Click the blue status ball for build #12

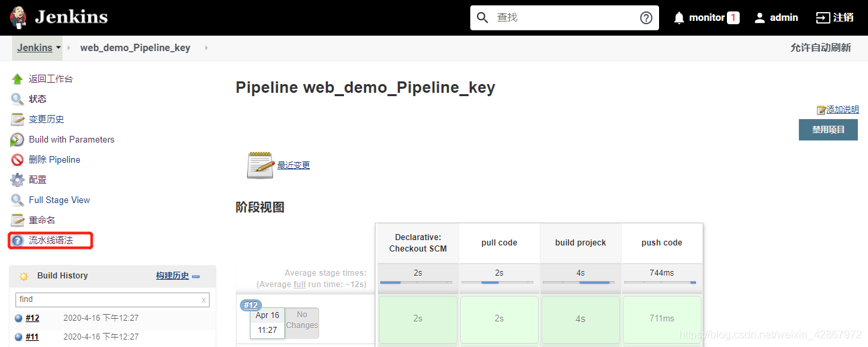(x=19, y=318)
